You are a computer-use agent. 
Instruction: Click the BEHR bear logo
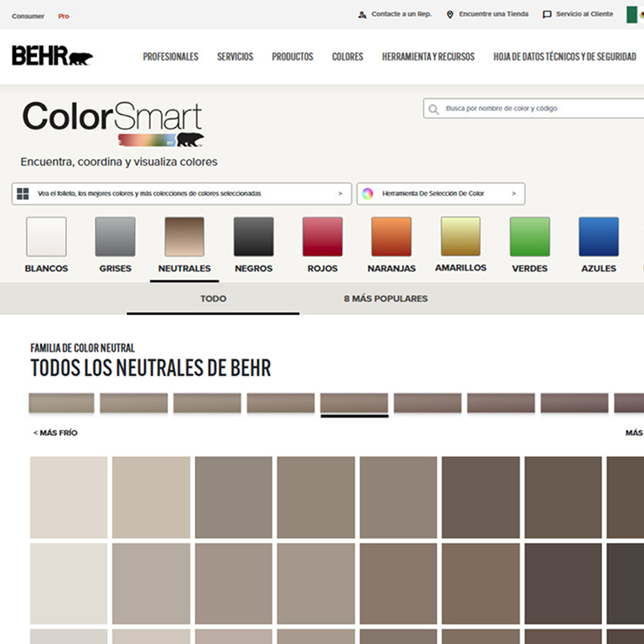tap(52, 56)
